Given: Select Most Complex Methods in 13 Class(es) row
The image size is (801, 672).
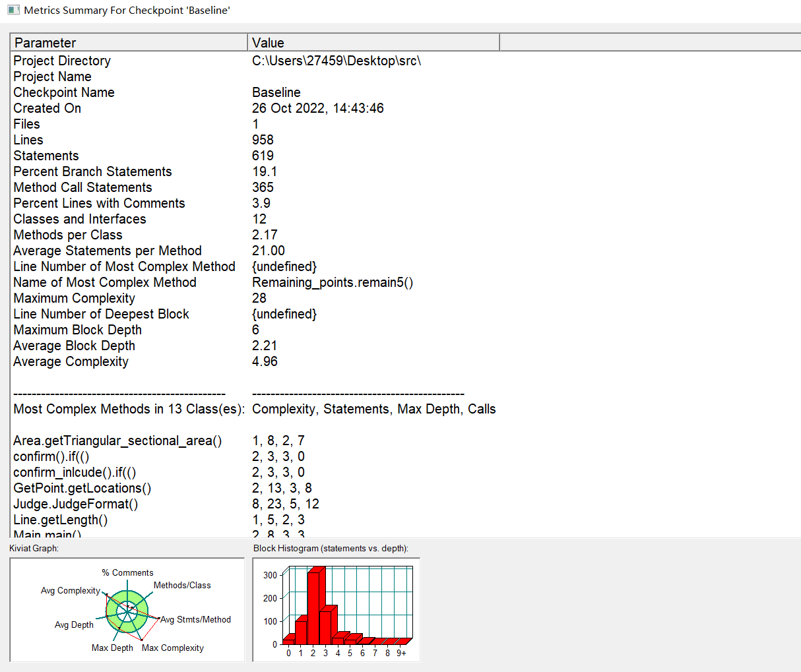Looking at the screenshot, I should [x=129, y=409].
